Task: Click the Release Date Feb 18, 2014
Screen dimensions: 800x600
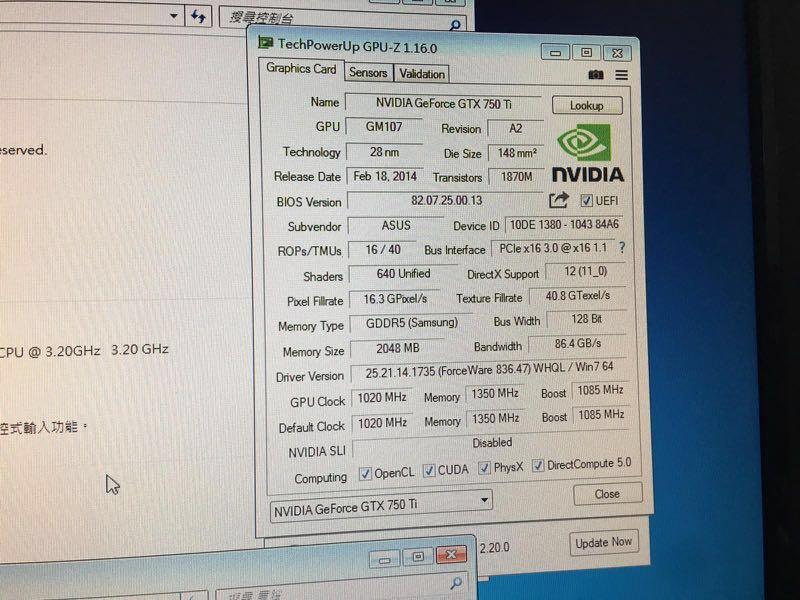Action: coord(385,177)
